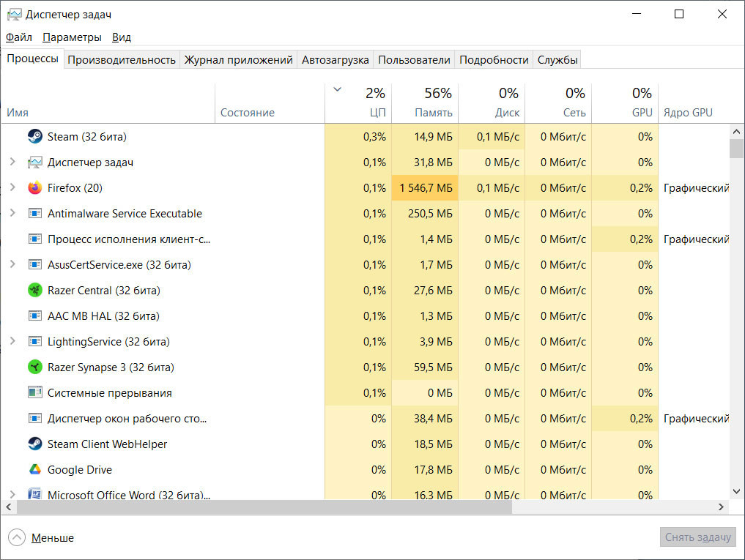Switch to the Журнал приложений tab
745x560 pixels.
(x=239, y=60)
